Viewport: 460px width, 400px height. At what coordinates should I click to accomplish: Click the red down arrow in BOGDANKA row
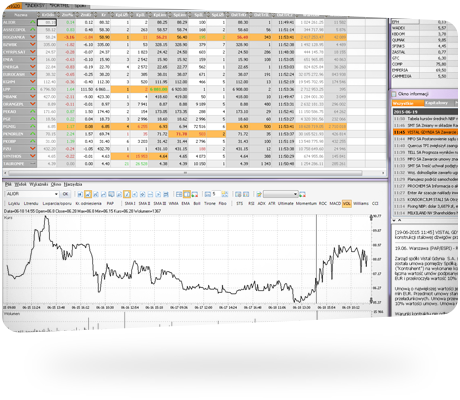33,37
